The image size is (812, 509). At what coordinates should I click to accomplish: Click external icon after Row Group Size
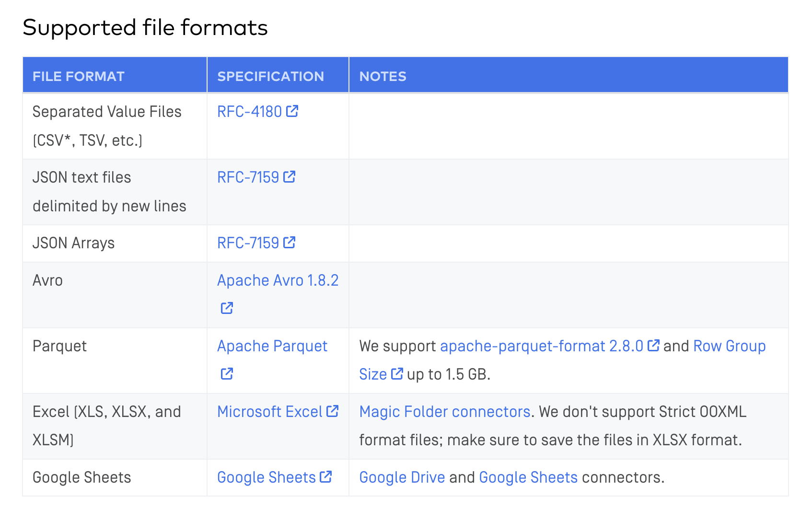pyautogui.click(x=397, y=374)
